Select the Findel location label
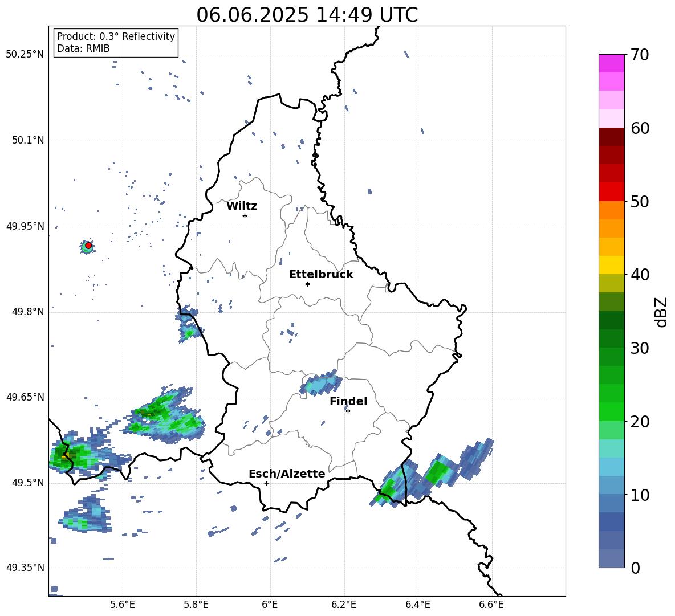675x616 pixels. click(348, 401)
